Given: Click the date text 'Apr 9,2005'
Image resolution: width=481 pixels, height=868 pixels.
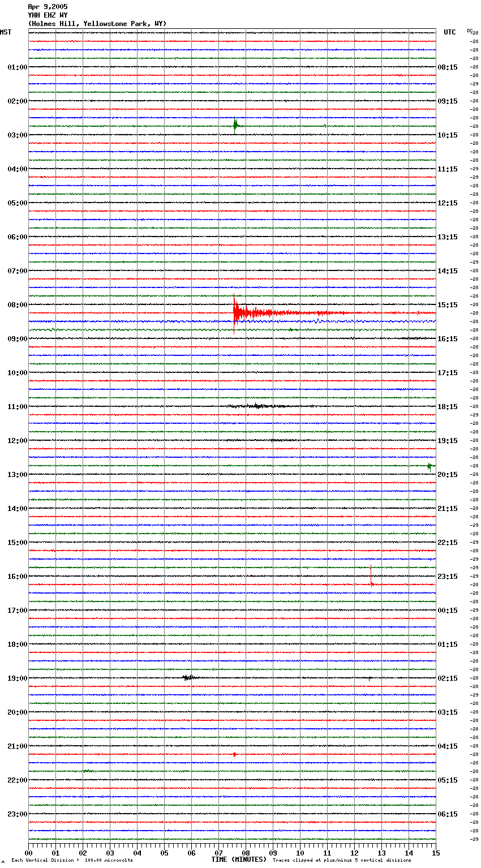Looking at the screenshot, I should pos(48,7).
